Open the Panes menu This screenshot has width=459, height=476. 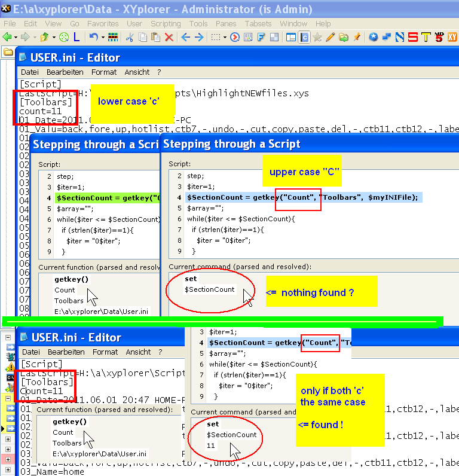click(x=226, y=24)
